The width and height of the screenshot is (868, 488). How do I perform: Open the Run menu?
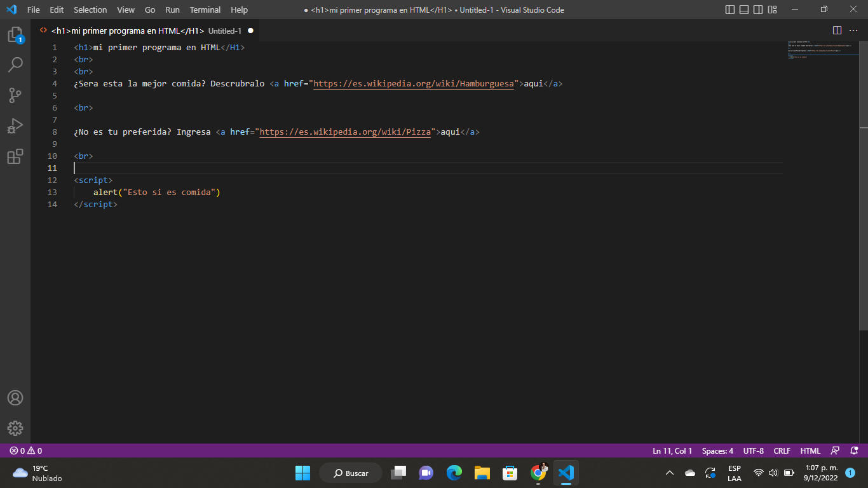point(172,10)
